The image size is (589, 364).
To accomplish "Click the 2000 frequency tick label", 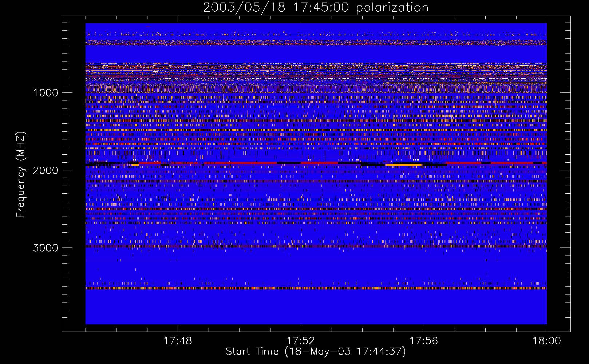I will [46, 170].
